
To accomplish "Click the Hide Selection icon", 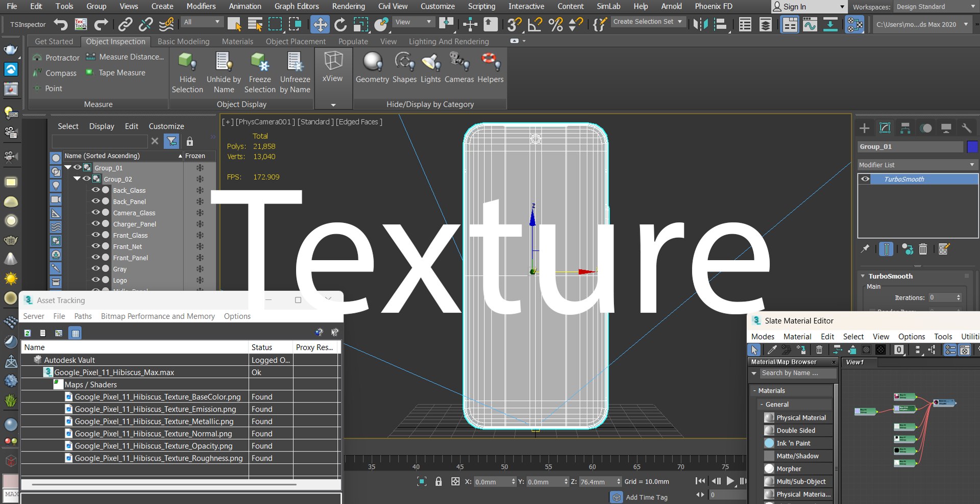I will pos(187,62).
